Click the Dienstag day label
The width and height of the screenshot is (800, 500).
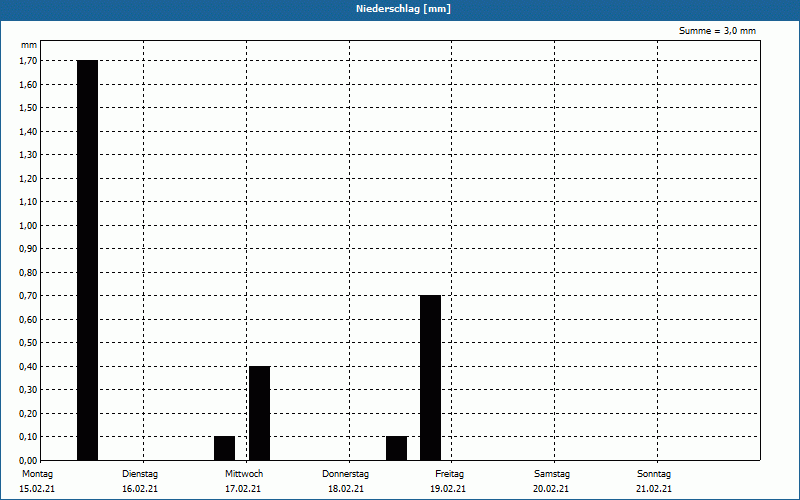[x=140, y=474]
